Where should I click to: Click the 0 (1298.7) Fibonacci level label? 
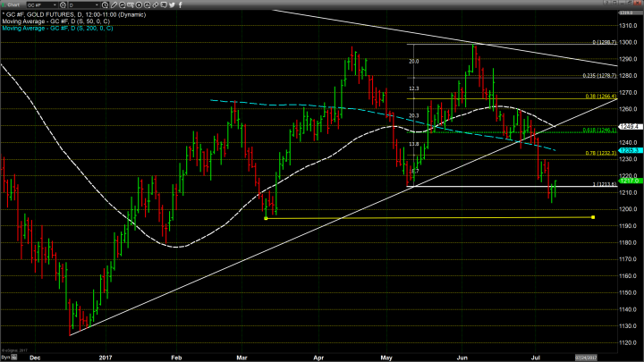[604, 42]
